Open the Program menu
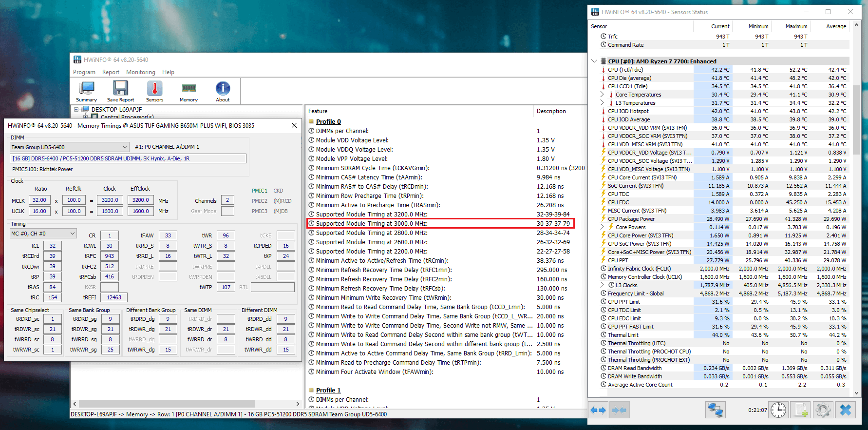 tap(84, 72)
